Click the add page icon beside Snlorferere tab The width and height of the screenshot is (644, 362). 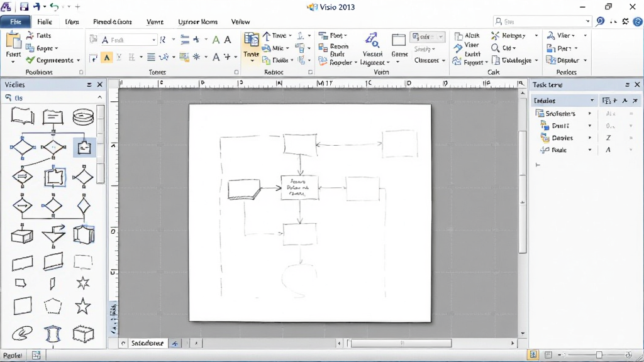(x=175, y=344)
